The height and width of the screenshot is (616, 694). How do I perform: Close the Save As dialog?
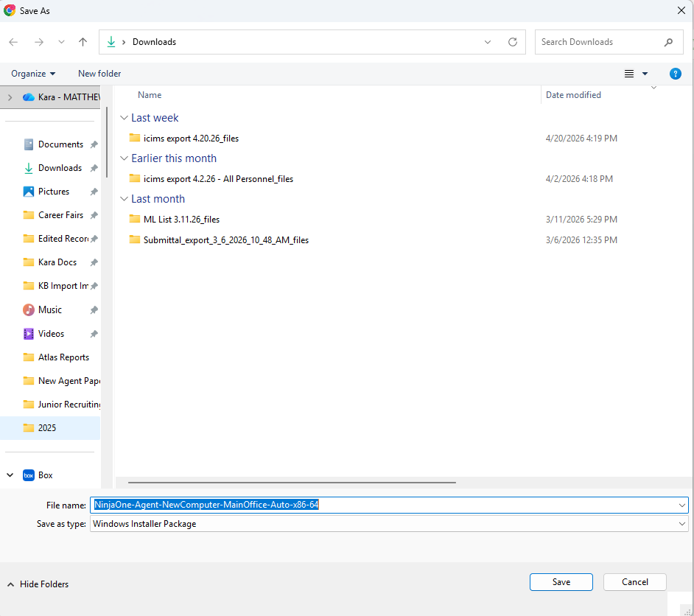pos(681,10)
